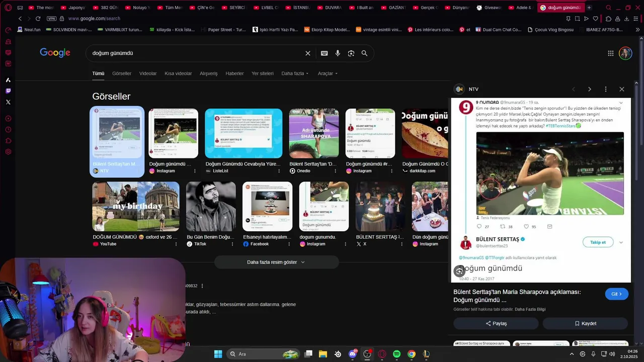Switch to the Görseller tab
Screen dimensions: 644x362
pyautogui.click(x=122, y=73)
